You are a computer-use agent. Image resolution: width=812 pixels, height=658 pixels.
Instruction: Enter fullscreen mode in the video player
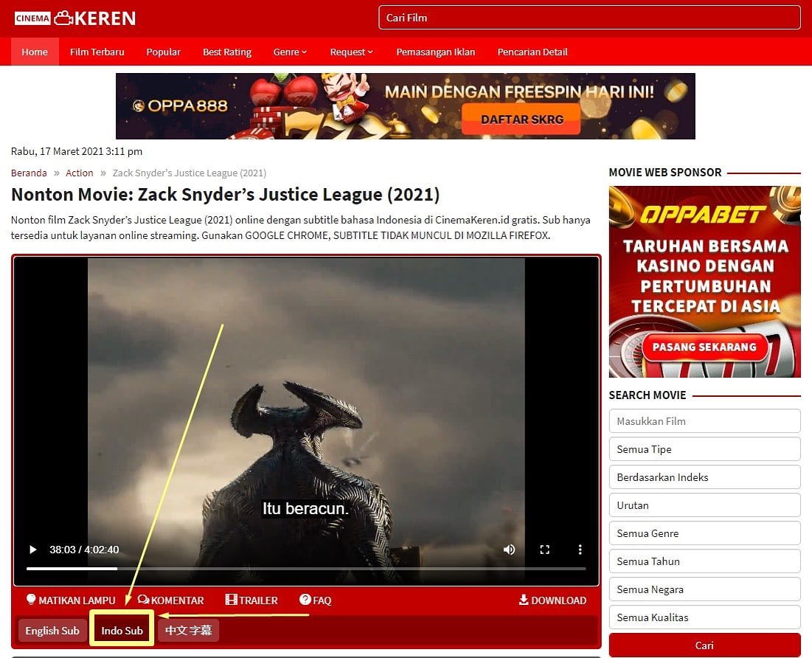click(x=545, y=550)
